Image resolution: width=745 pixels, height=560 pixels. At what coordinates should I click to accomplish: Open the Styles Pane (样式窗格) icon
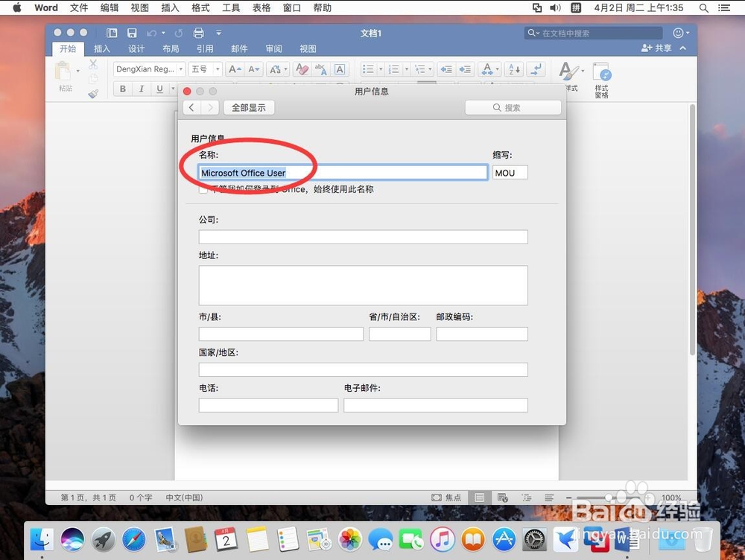coord(602,80)
